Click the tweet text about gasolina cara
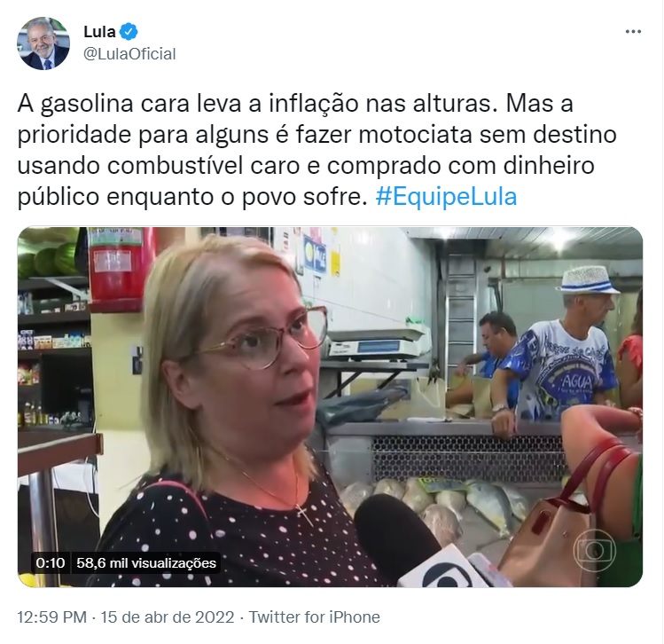The height and width of the screenshot is (644, 664). (x=316, y=151)
